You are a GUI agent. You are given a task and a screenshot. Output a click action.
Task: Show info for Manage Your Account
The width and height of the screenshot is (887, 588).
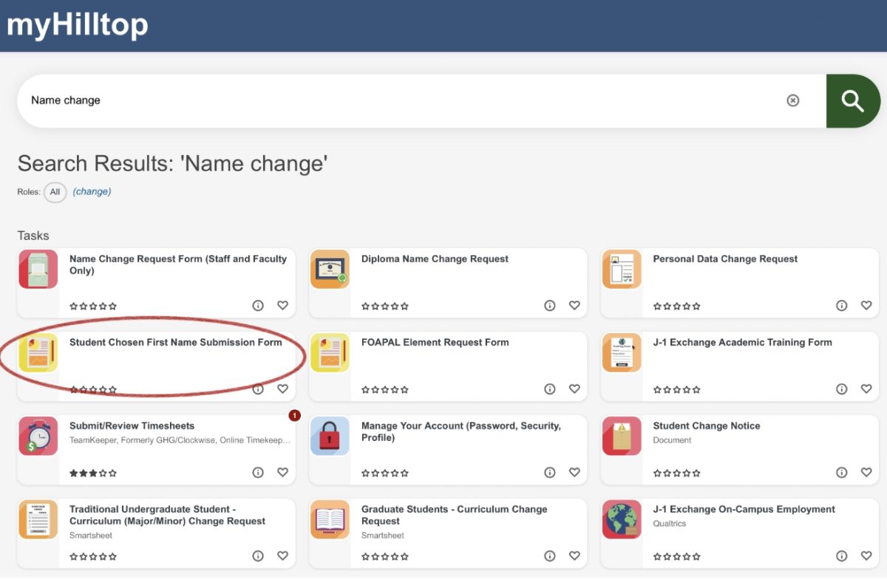click(x=549, y=472)
